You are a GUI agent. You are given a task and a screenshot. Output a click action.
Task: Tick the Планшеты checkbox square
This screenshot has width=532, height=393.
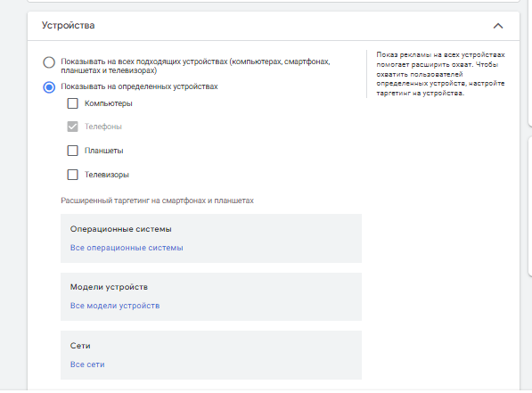[x=72, y=151]
